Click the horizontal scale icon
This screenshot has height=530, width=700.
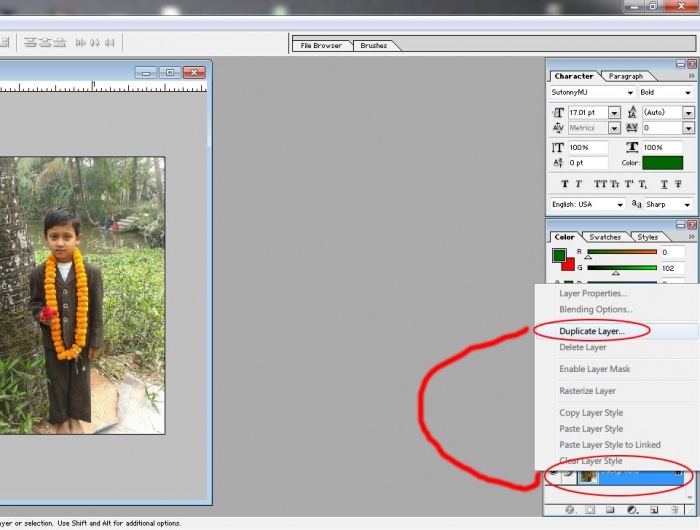coord(632,147)
